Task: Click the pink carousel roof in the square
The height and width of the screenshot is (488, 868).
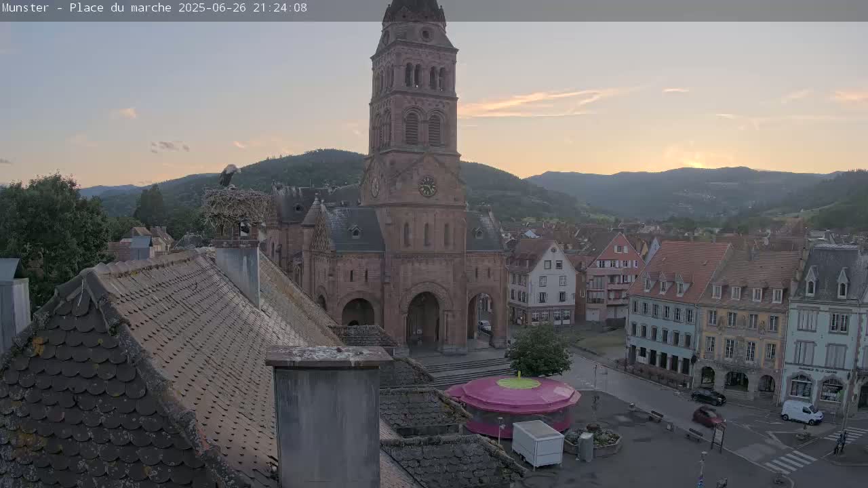Action: pos(513,395)
